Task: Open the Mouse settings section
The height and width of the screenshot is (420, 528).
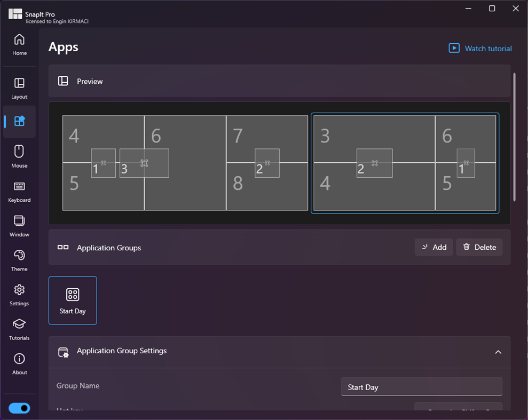Action: point(19,156)
